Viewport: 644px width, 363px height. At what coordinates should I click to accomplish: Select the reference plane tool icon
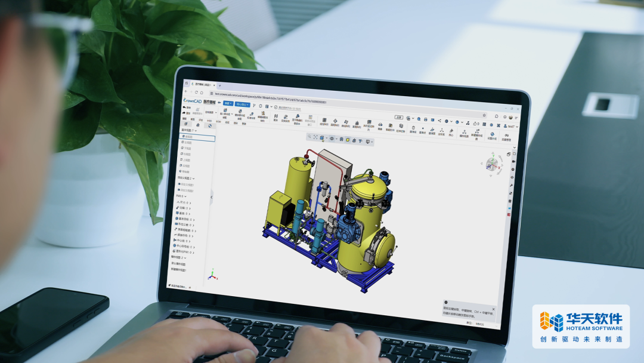pos(432,129)
